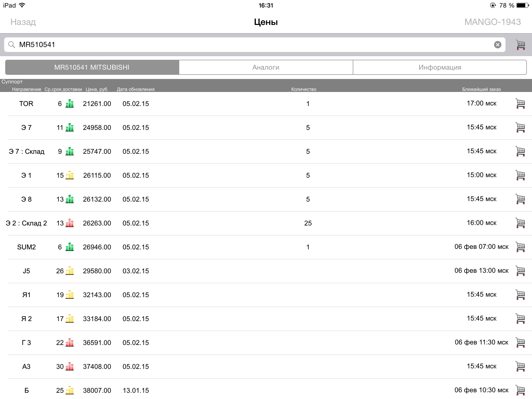Add the А3 offer to cart
532x399 pixels.
(x=520, y=366)
